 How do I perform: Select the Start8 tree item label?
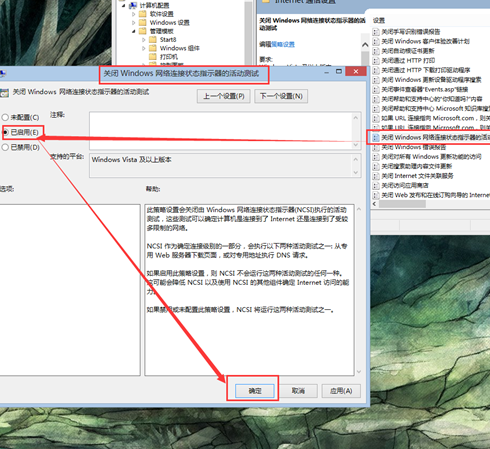[168, 40]
